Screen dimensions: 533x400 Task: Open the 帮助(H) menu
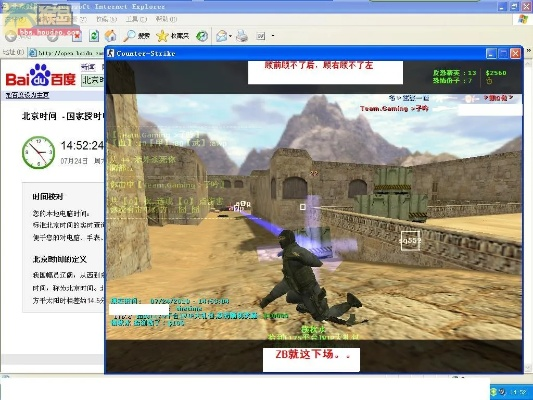(x=166, y=19)
